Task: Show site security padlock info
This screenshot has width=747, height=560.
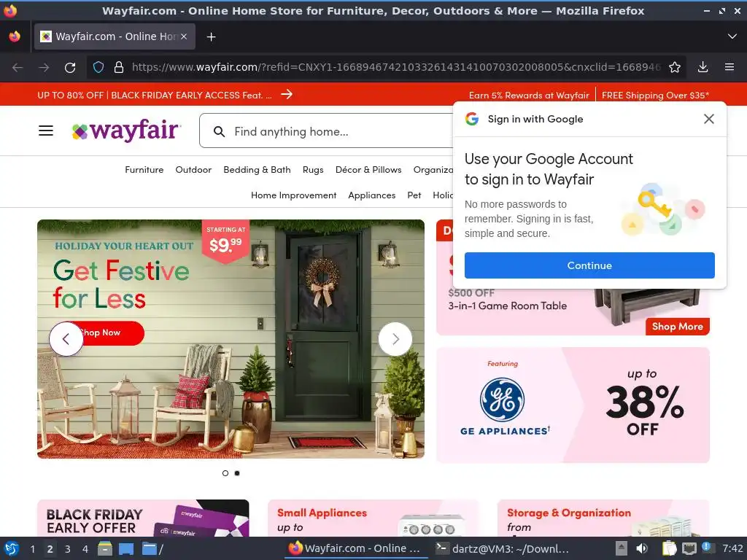Action: pyautogui.click(x=119, y=68)
